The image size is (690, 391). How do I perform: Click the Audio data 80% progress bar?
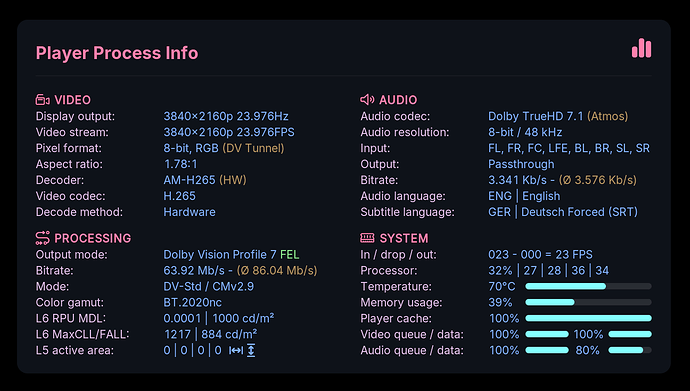630,350
